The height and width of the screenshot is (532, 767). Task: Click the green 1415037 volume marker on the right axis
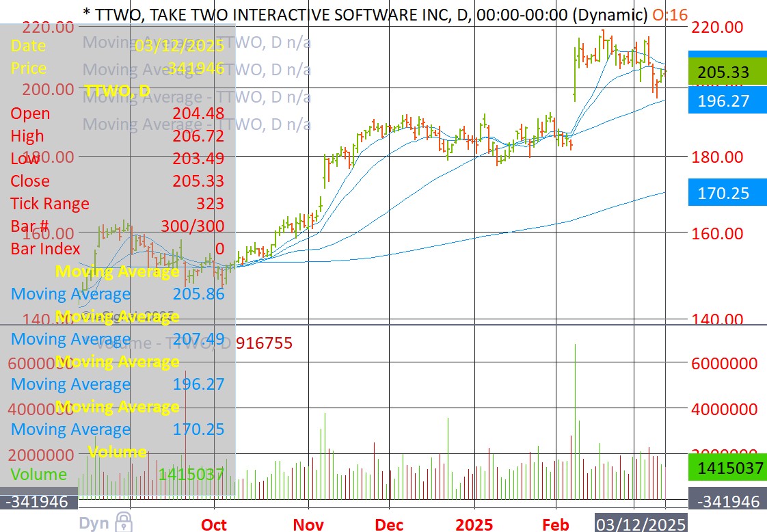click(727, 468)
